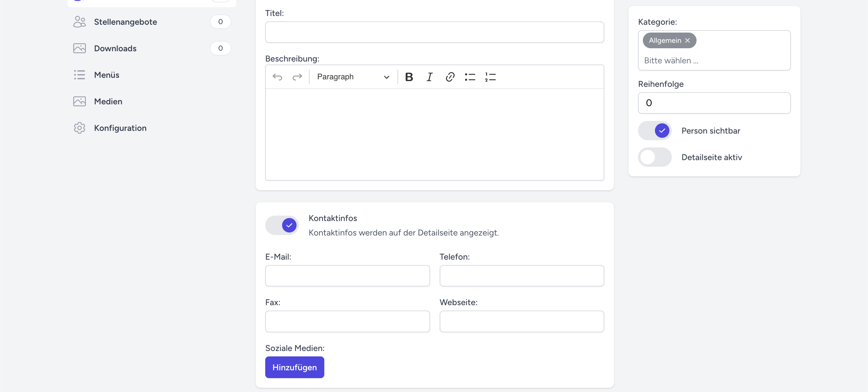Remove the Allgemein category tag
Viewport: 868px width, 392px height.
coord(687,40)
